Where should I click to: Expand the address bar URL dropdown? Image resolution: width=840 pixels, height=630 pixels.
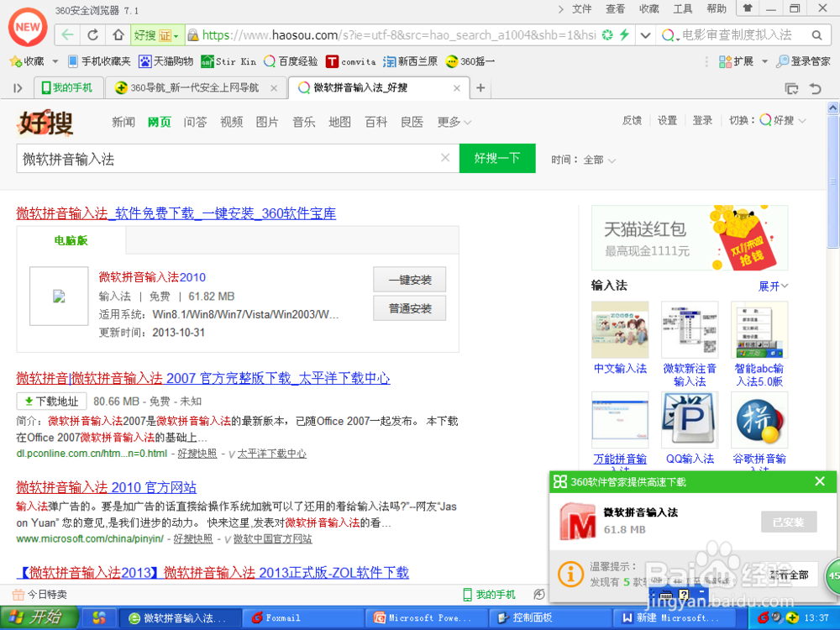coord(644,36)
